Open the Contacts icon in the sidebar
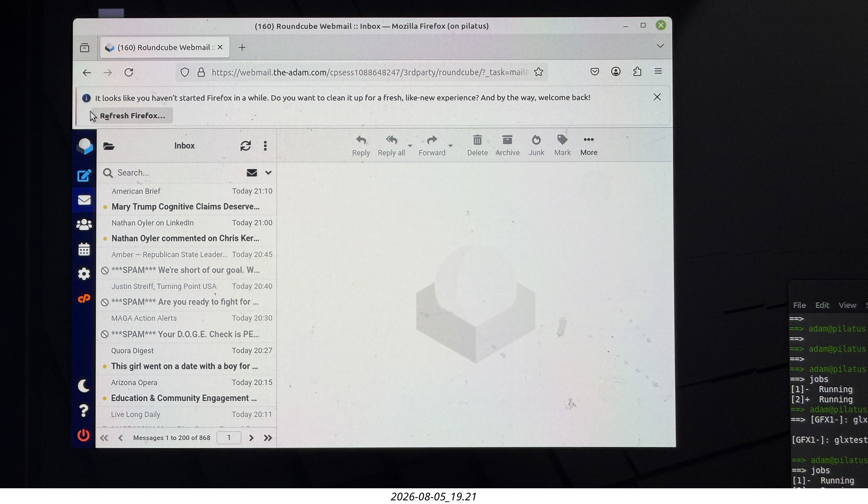The width and height of the screenshot is (868, 504). 84,225
